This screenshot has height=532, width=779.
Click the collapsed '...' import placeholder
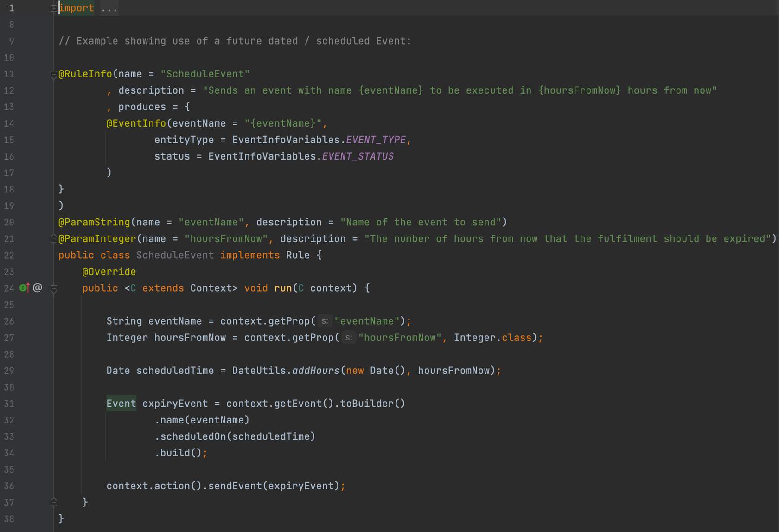pos(109,8)
